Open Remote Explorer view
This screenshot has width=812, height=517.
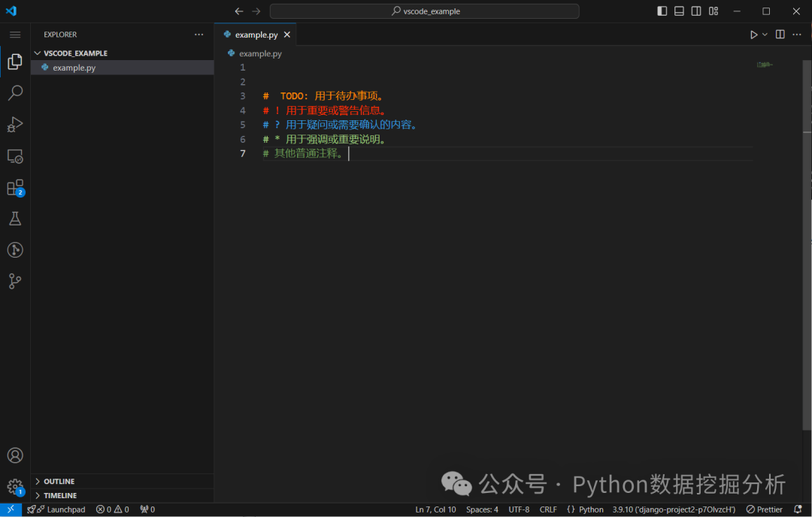tap(15, 156)
